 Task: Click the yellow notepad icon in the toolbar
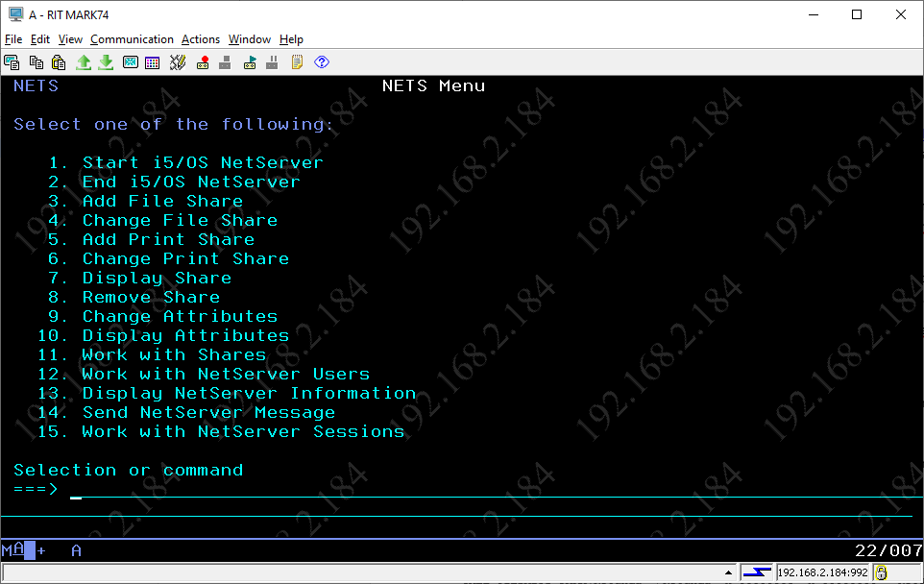(297, 62)
